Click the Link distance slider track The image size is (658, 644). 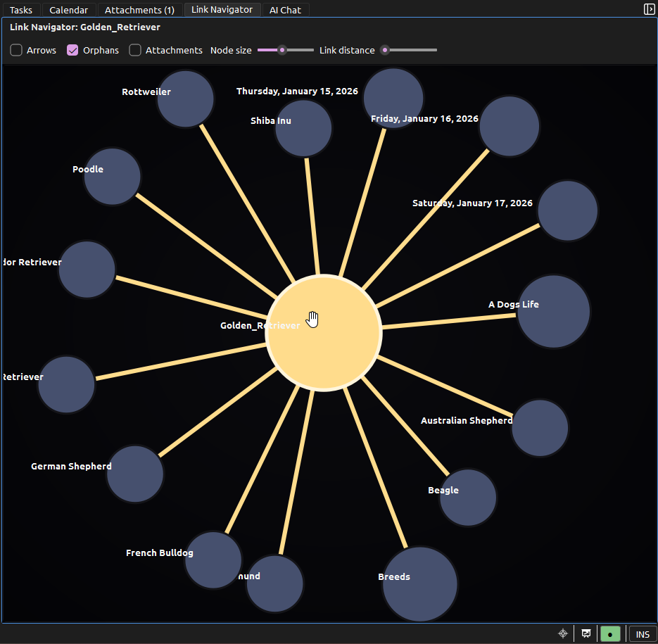[412, 50]
